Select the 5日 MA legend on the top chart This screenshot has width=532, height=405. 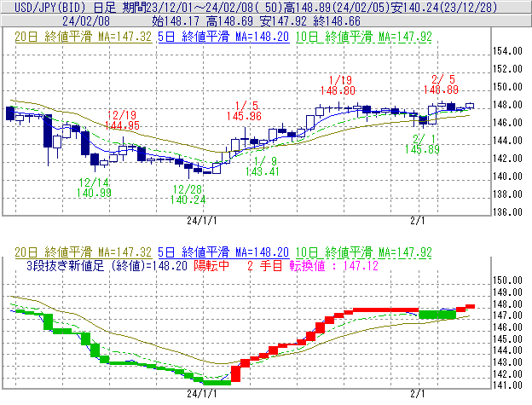(223, 37)
